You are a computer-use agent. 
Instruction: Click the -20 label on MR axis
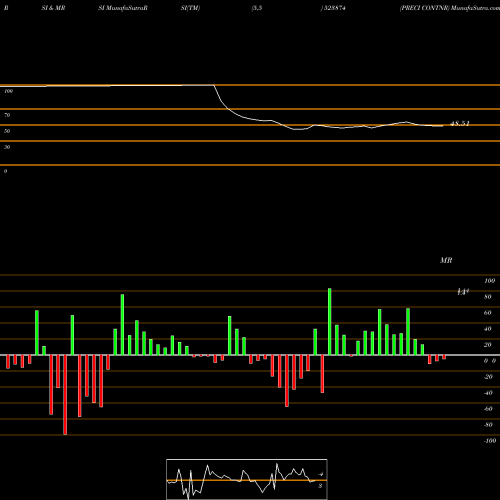coord(488,377)
